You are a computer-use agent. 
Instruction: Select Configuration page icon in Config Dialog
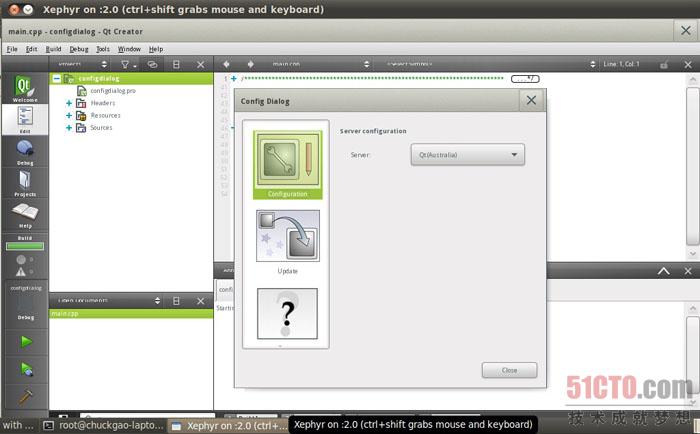pyautogui.click(x=288, y=164)
